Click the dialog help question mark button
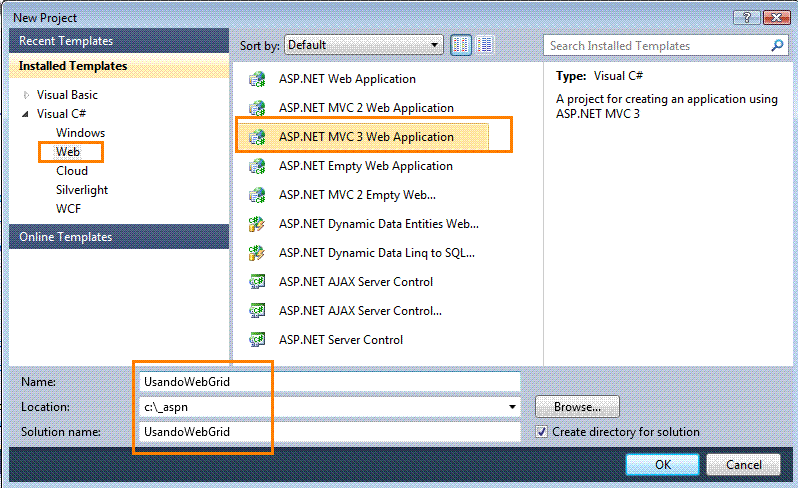The height and width of the screenshot is (488, 798). 747,18
